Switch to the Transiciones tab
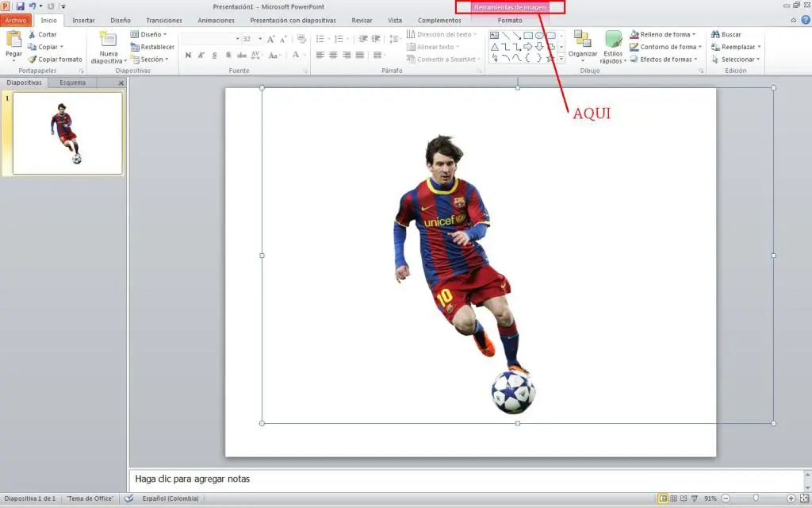This screenshot has height=508, width=812. tap(164, 20)
